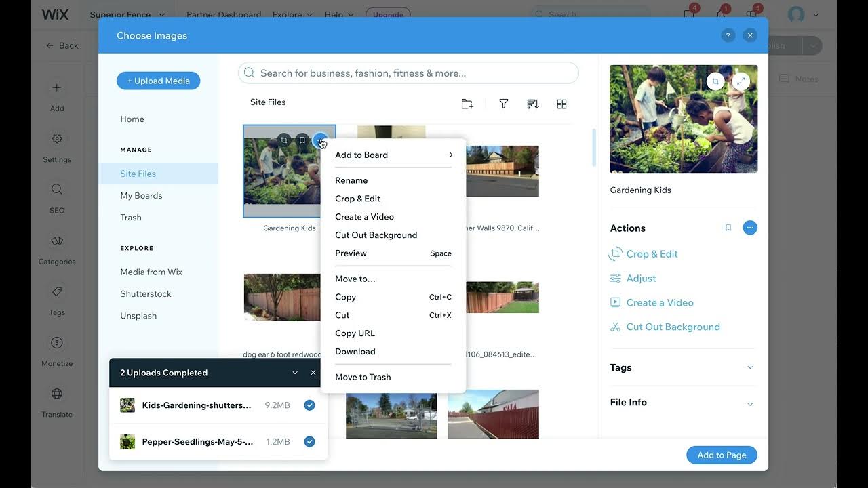Select the dog ear redwood fence thumbnail
This screenshot has height=488, width=868.
click(x=281, y=298)
